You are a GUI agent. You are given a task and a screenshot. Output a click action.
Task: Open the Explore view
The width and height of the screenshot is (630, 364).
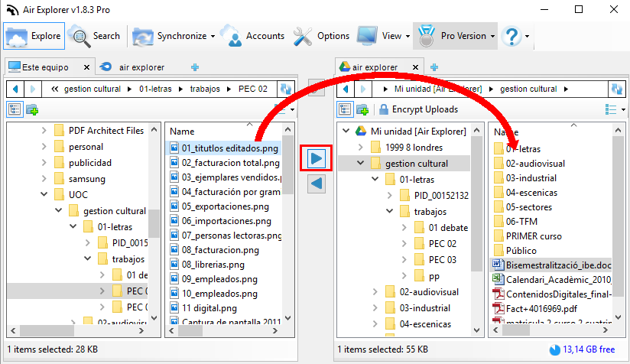pos(34,36)
